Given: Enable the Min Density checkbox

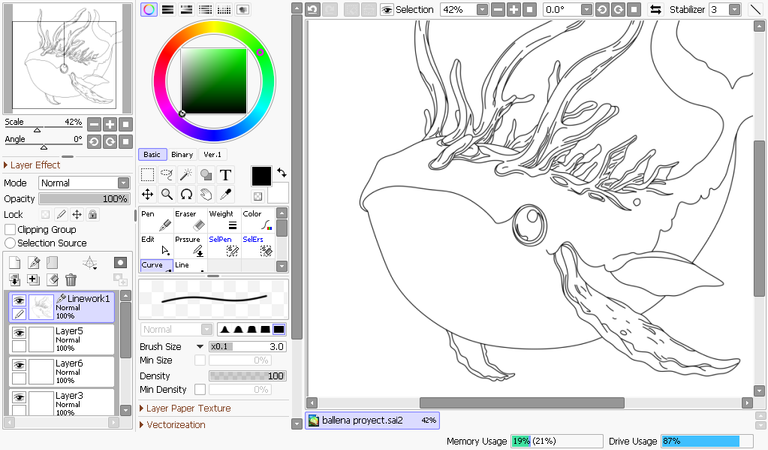Looking at the screenshot, I should click(x=200, y=389).
